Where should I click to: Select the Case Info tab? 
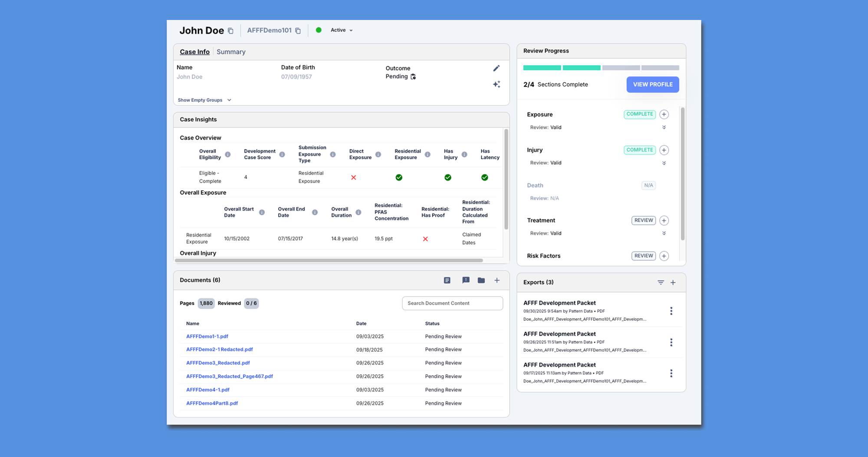[194, 52]
